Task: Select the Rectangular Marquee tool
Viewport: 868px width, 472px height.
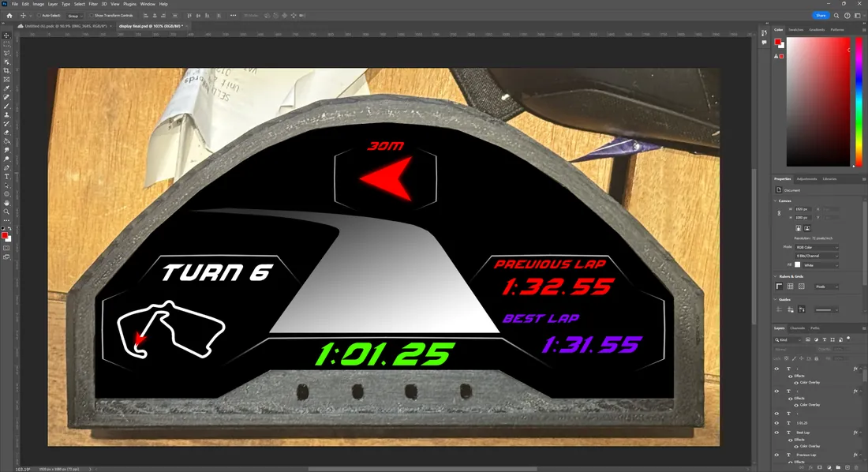Action: (6, 44)
